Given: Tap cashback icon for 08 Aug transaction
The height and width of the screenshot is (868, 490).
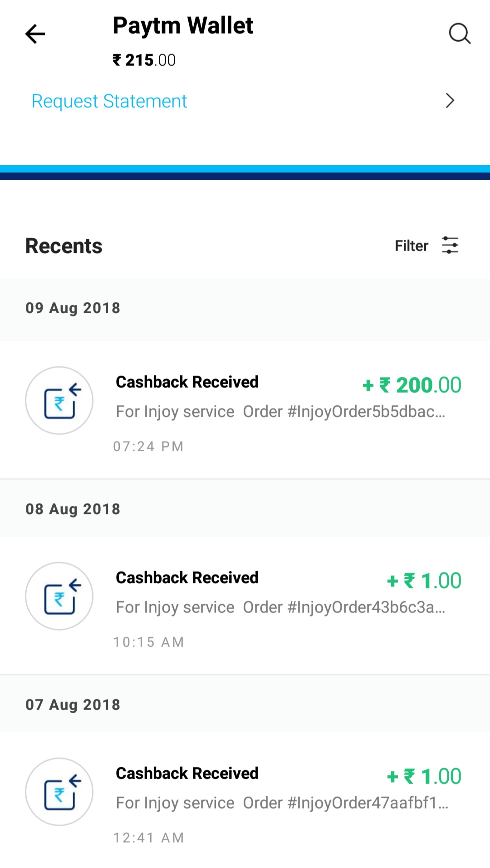Looking at the screenshot, I should (59, 596).
